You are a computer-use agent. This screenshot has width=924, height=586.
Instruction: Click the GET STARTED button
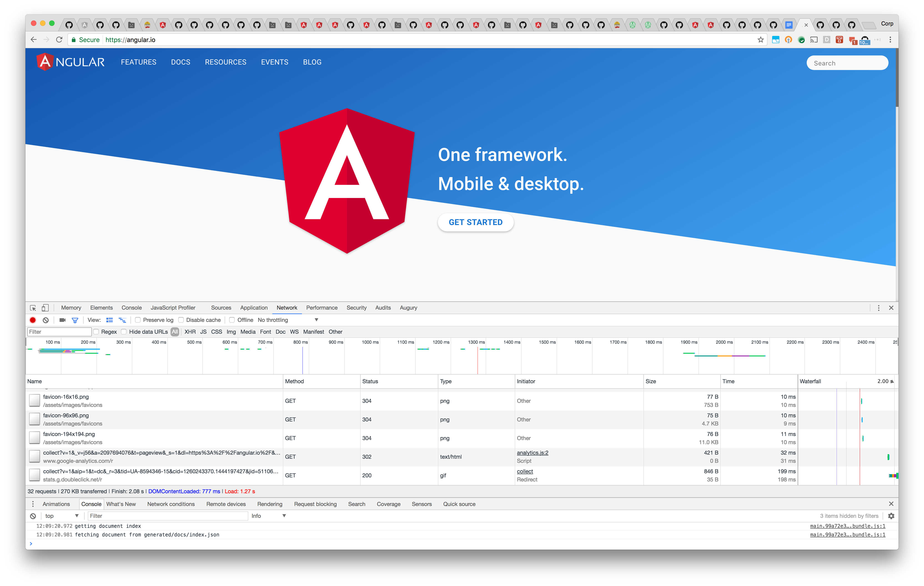pyautogui.click(x=475, y=222)
